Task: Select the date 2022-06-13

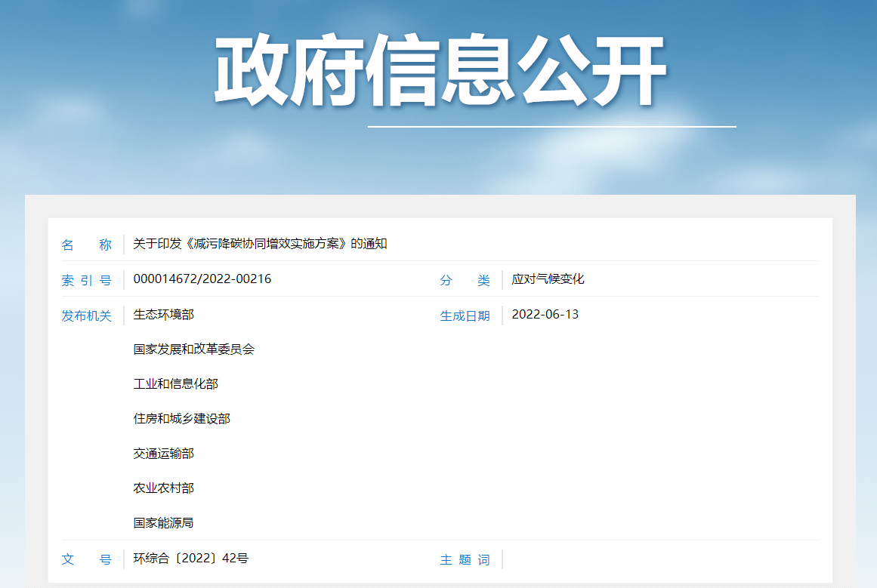Action: (545, 314)
